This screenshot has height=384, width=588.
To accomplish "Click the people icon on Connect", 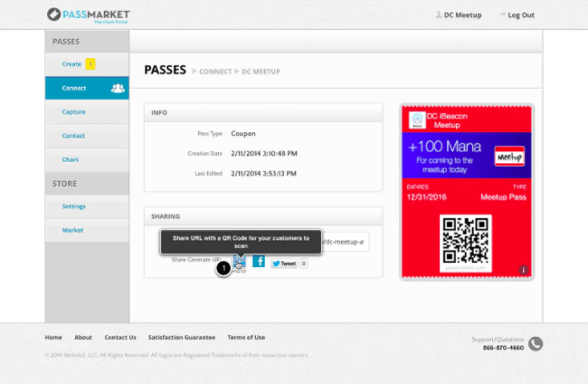I will (x=118, y=88).
